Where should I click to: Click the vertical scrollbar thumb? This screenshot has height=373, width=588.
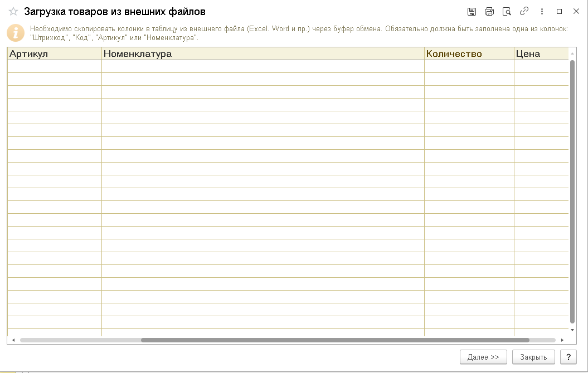click(x=572, y=189)
